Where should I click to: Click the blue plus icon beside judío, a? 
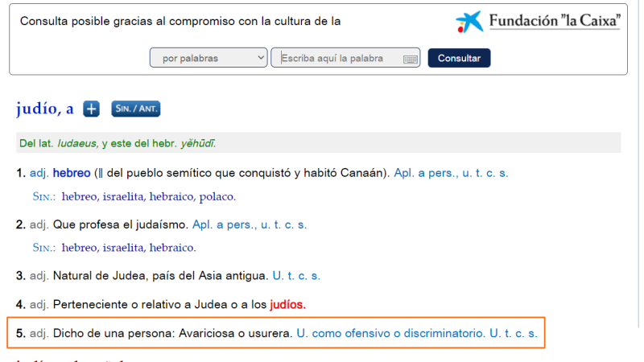(x=91, y=109)
